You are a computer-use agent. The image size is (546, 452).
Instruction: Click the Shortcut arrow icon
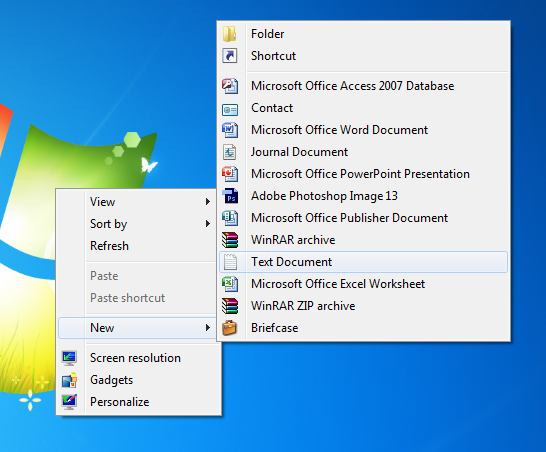click(230, 56)
